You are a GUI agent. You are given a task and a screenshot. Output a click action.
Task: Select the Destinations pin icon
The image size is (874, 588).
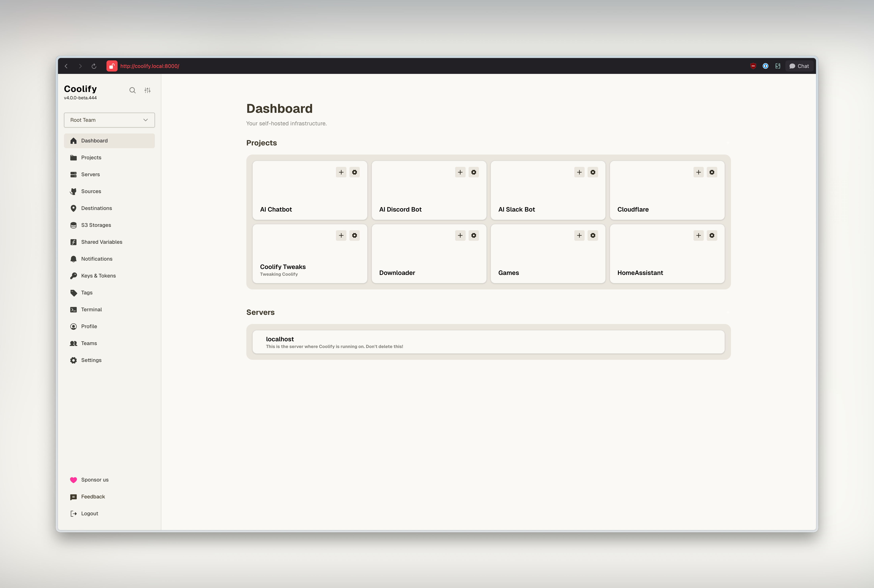click(x=73, y=208)
